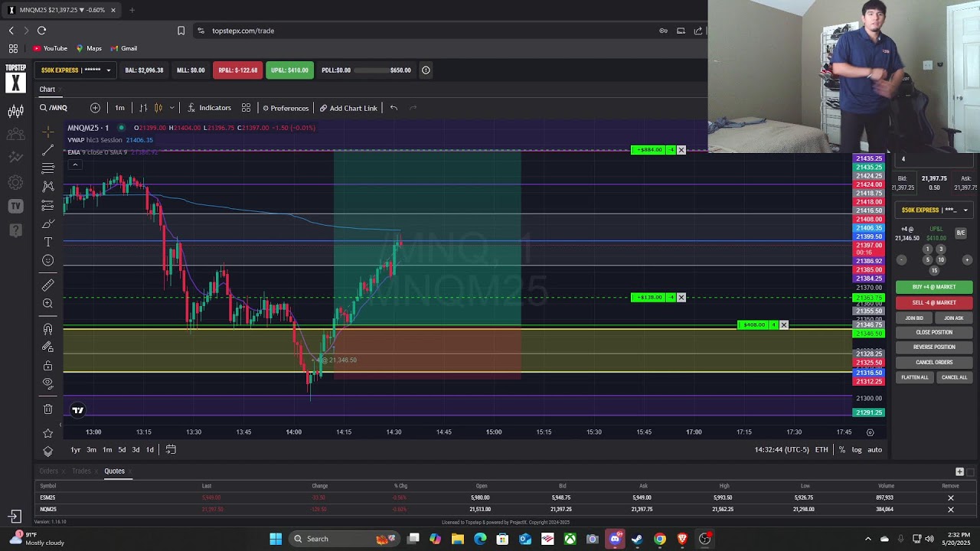Click the B/E breakeven button
This screenshot has height=551, width=980.
tap(961, 233)
